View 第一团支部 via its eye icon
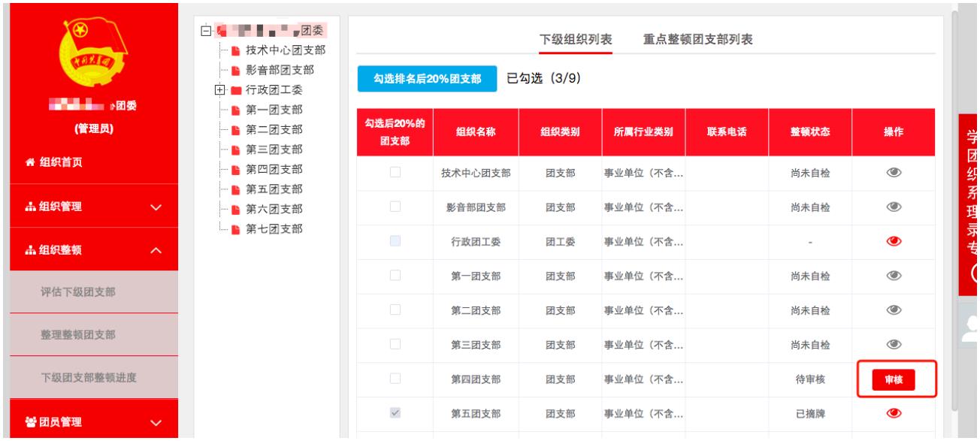The width and height of the screenshot is (980, 441). (x=894, y=276)
